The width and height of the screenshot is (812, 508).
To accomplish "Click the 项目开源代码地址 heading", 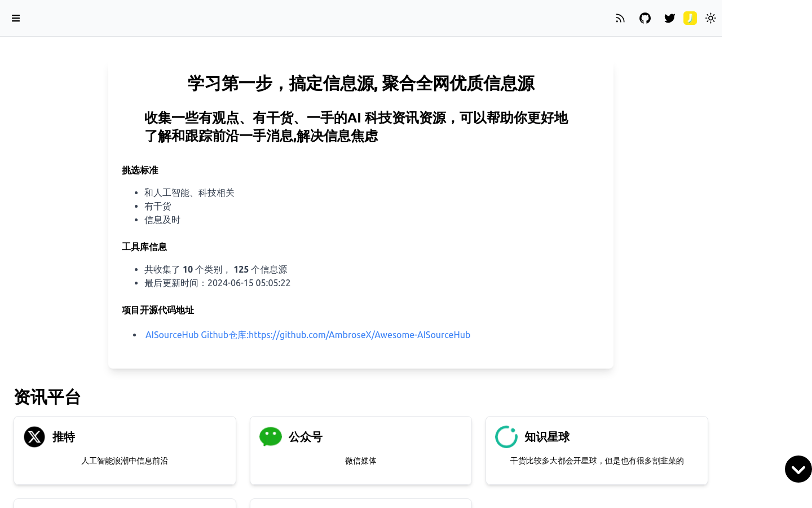I will pos(158,310).
